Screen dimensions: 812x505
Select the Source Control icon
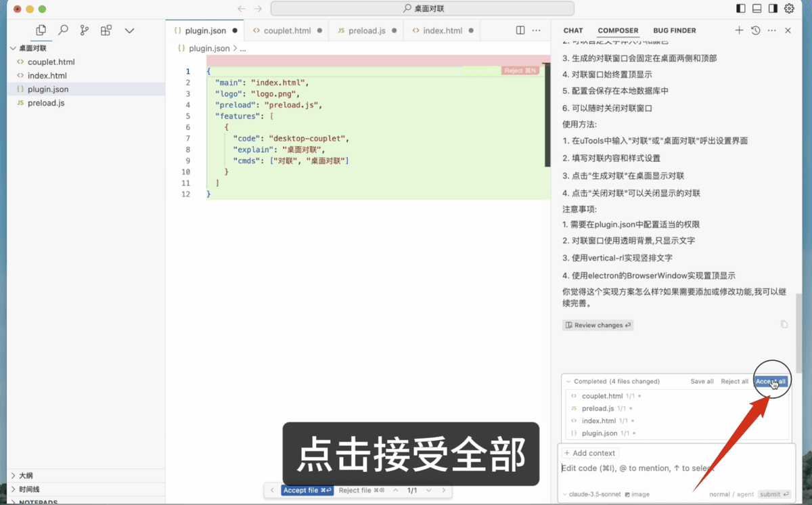(84, 30)
